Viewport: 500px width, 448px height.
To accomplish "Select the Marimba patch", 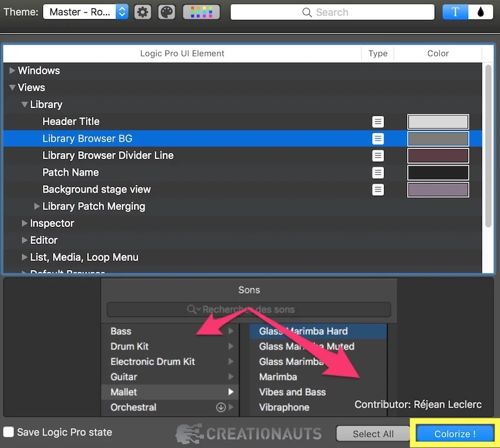I will 318,377.
